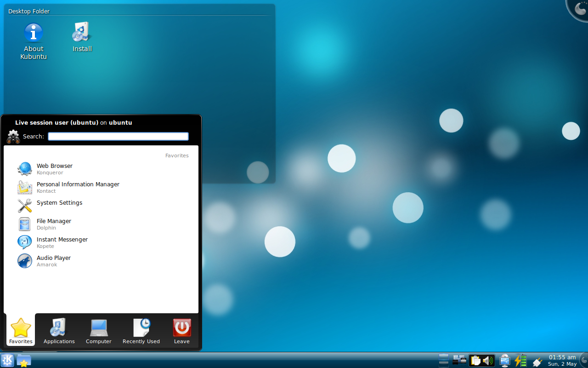Click the KDE Kickoff menu button
588x368 pixels.
(7, 360)
